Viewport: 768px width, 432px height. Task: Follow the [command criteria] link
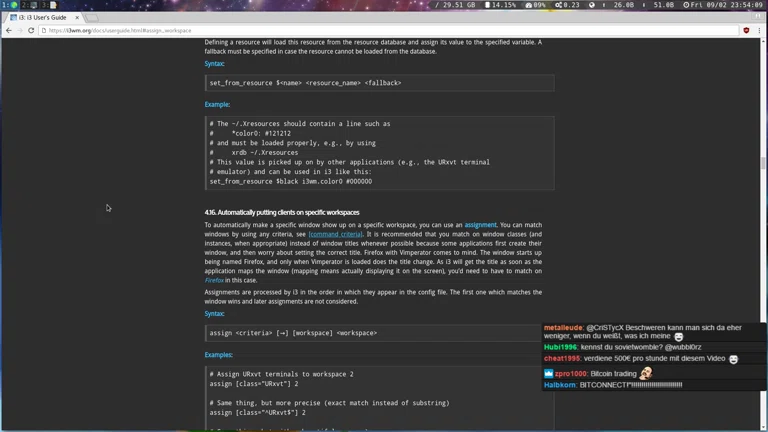click(336, 234)
